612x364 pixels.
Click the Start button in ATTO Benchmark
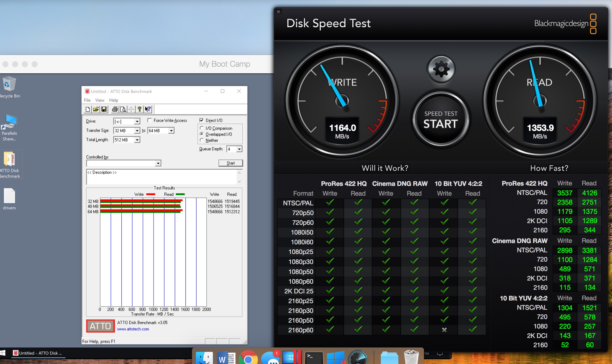point(231,163)
